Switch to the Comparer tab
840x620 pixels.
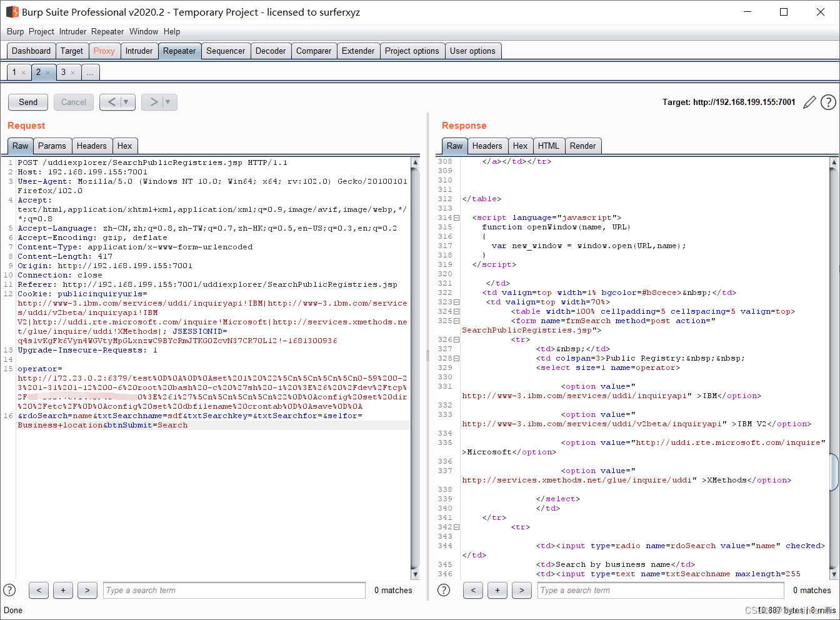314,51
